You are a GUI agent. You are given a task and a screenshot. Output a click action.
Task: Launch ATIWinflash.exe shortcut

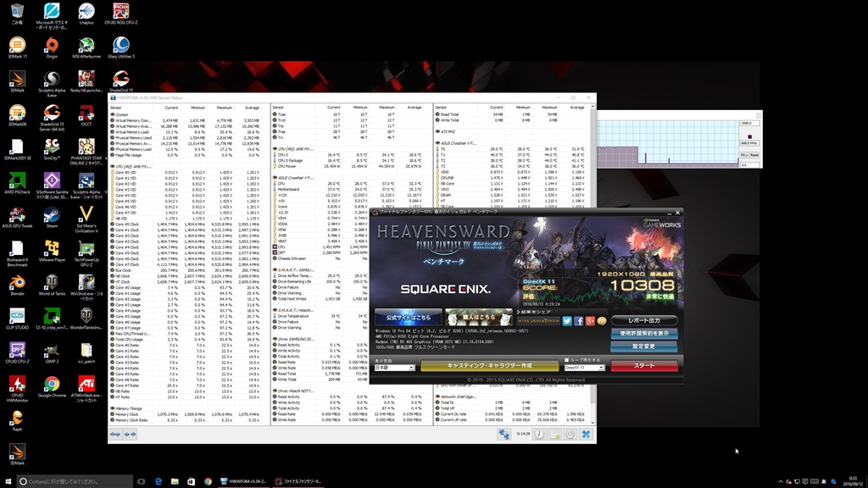pos(86,390)
